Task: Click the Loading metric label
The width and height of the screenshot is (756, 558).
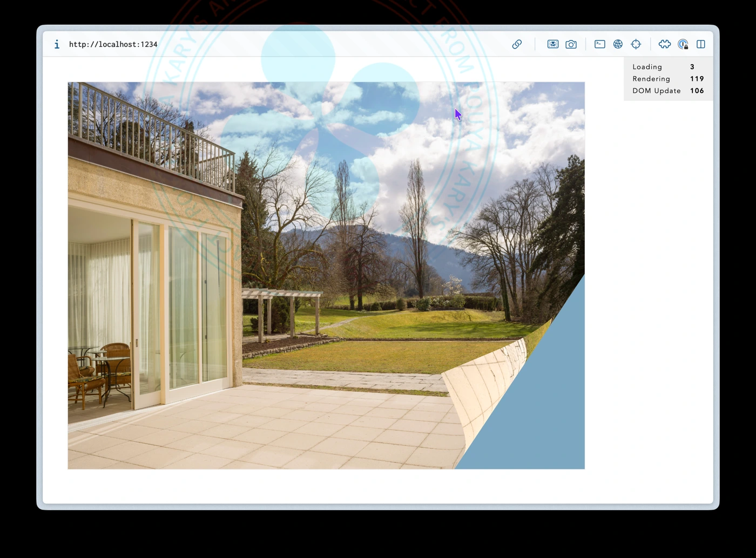Action: (x=647, y=67)
